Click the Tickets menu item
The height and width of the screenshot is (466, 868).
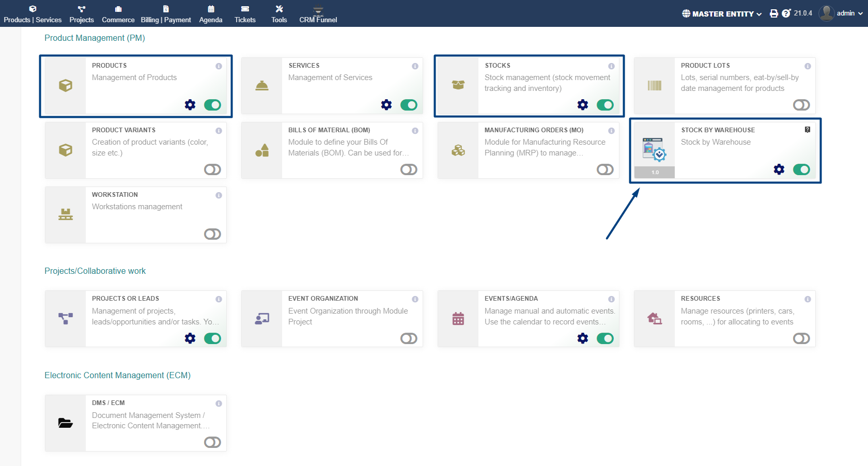[x=245, y=14]
